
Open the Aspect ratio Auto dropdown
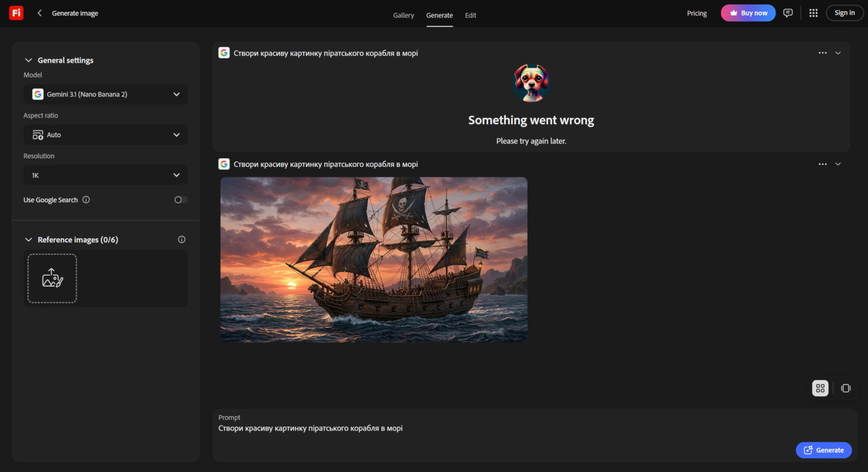105,135
